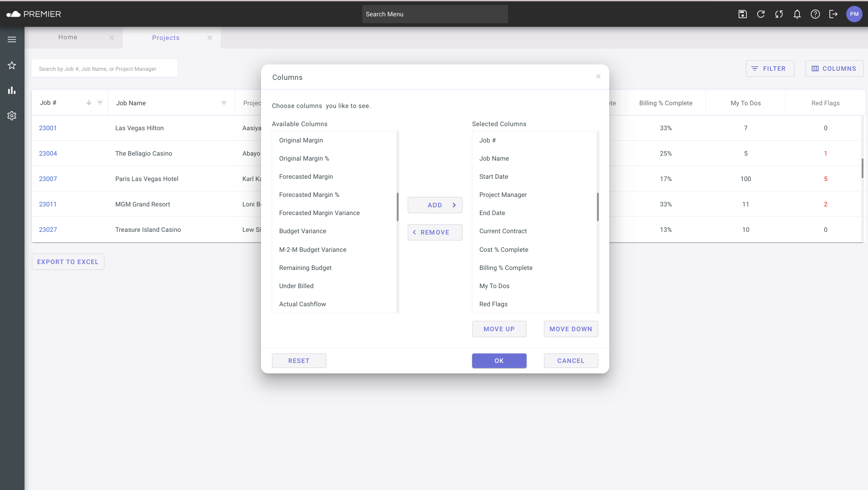Open the hamburger navigation menu
This screenshot has width=868, height=490.
(12, 39)
